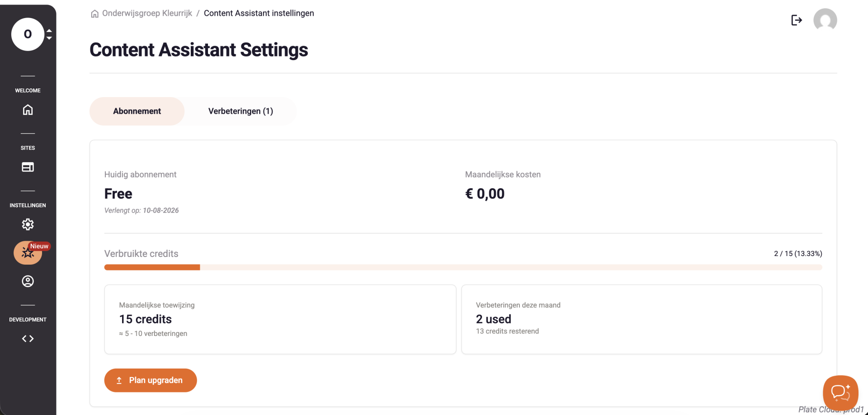Click the Maandelijkse toewijzing 15 credits card
Screen dimensions: 868x415
tap(280, 319)
